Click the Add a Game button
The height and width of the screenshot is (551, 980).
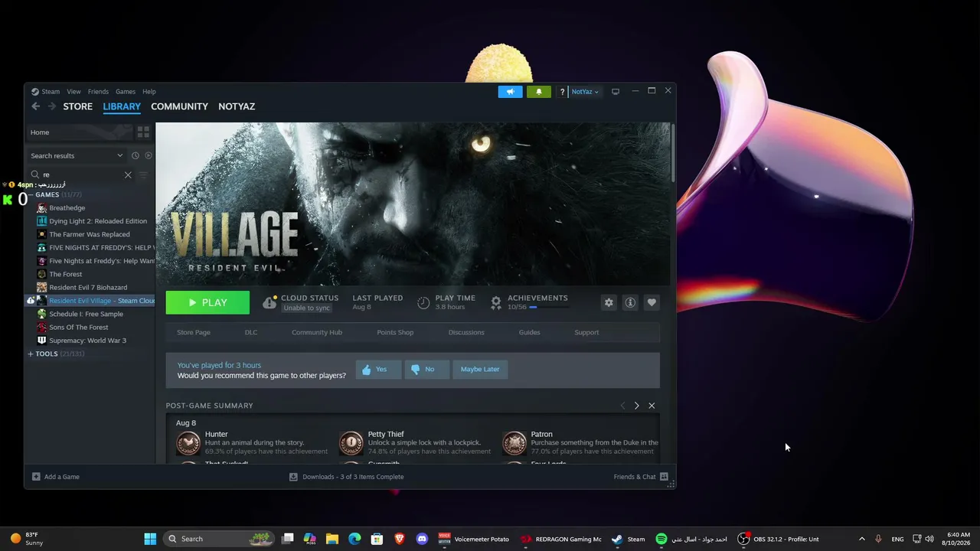pyautogui.click(x=56, y=477)
